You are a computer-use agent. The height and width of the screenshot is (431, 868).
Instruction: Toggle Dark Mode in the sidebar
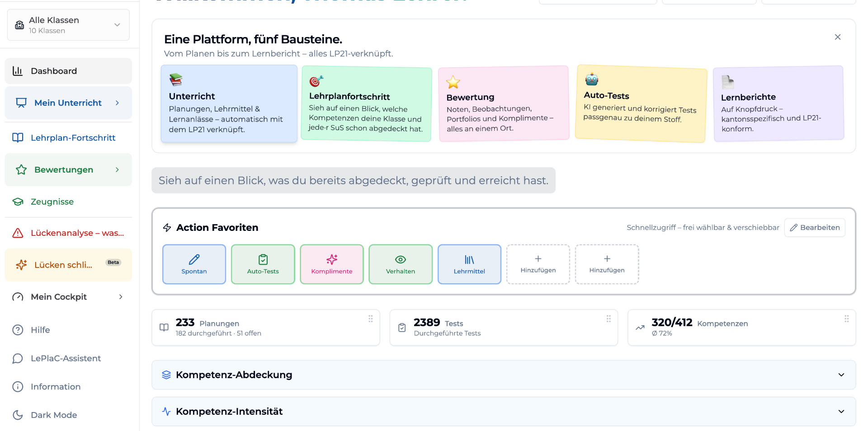click(x=68, y=415)
